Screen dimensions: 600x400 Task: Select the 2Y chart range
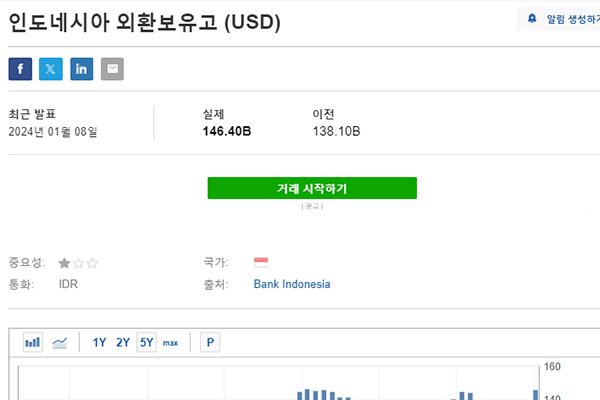pyautogui.click(x=123, y=342)
